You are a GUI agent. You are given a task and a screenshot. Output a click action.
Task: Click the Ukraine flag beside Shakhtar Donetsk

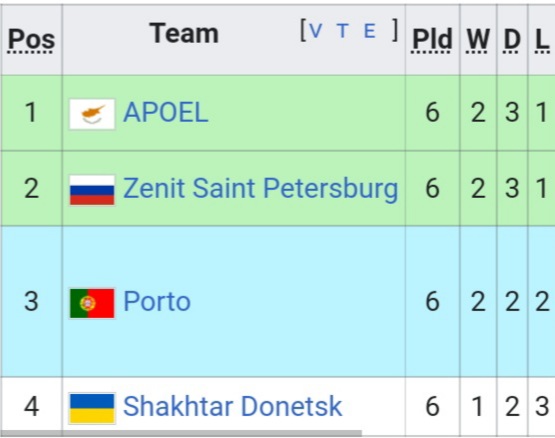click(92, 408)
